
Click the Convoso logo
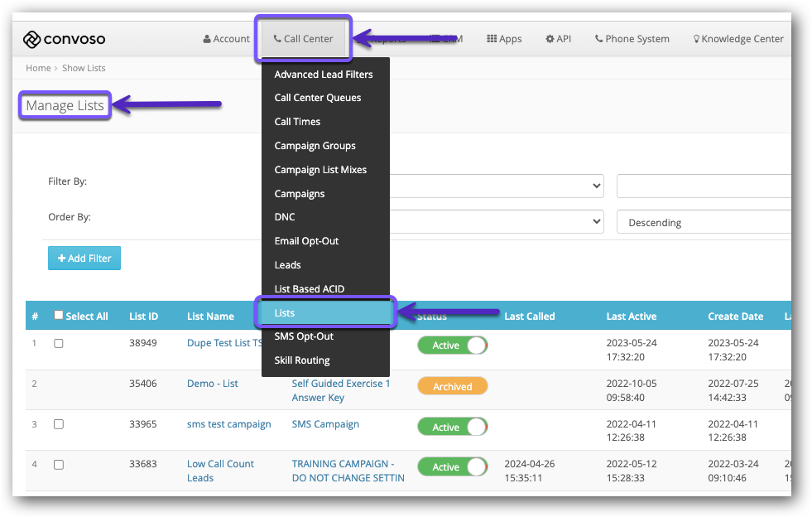[66, 39]
